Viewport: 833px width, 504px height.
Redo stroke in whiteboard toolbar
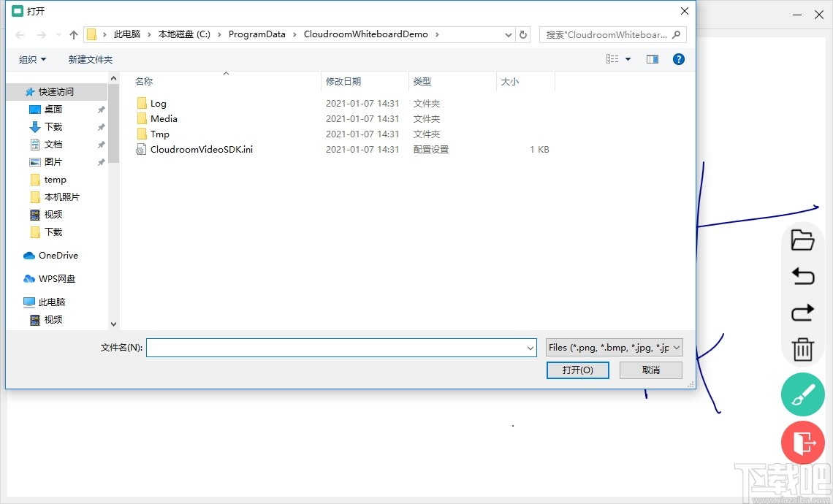(802, 313)
